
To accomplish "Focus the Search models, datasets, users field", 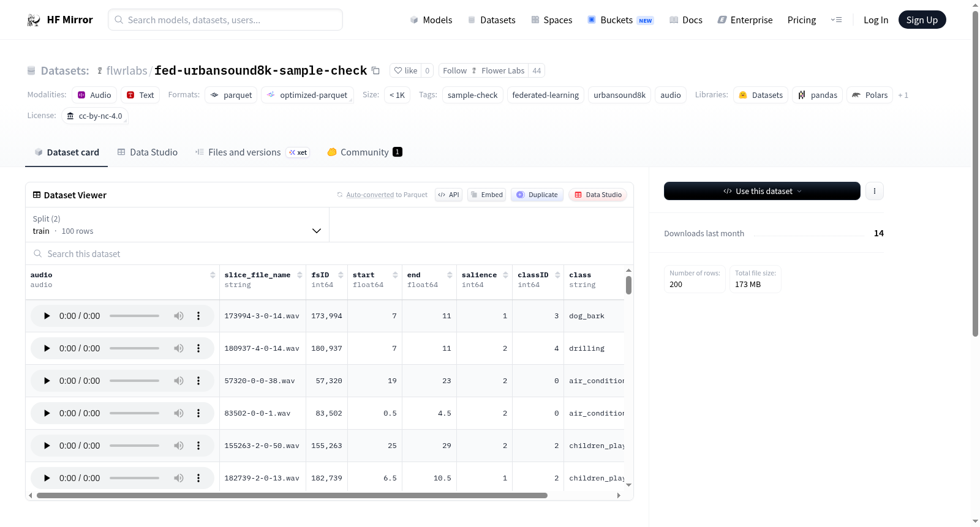I will [x=225, y=20].
